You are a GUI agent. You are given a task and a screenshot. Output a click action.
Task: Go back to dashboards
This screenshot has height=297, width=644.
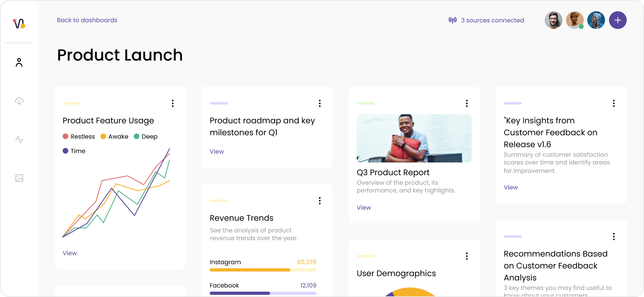pyautogui.click(x=87, y=20)
